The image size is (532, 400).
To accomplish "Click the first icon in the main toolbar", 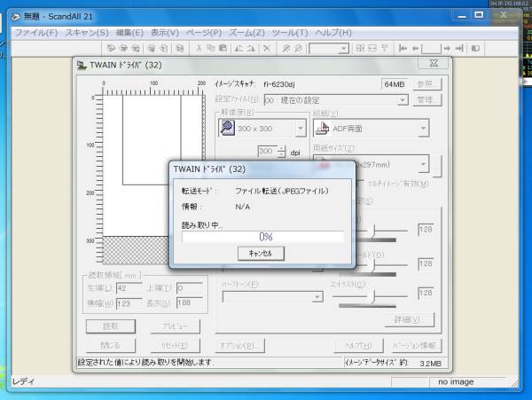I will [111, 48].
